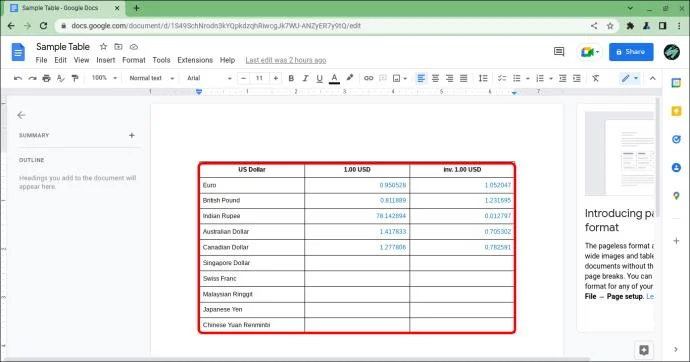690x362 pixels.
Task: Open the Google Meet call dropdown
Action: (590, 52)
